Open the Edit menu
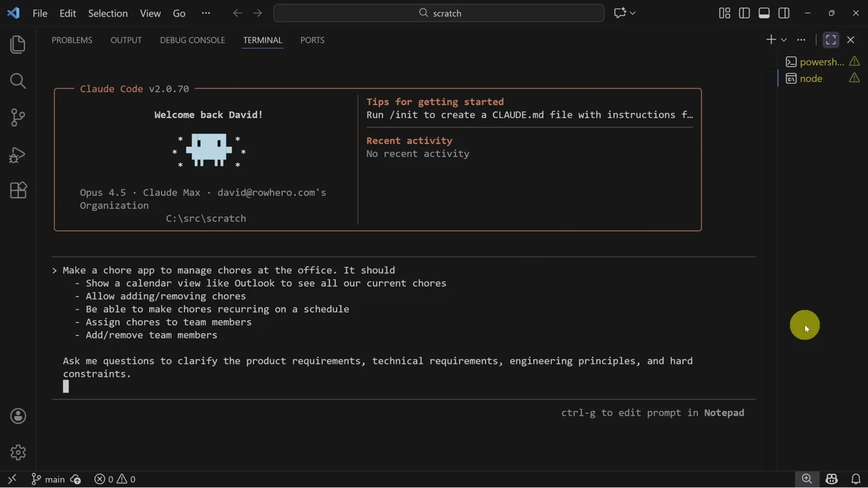Image resolution: width=868 pixels, height=488 pixels. tap(68, 13)
